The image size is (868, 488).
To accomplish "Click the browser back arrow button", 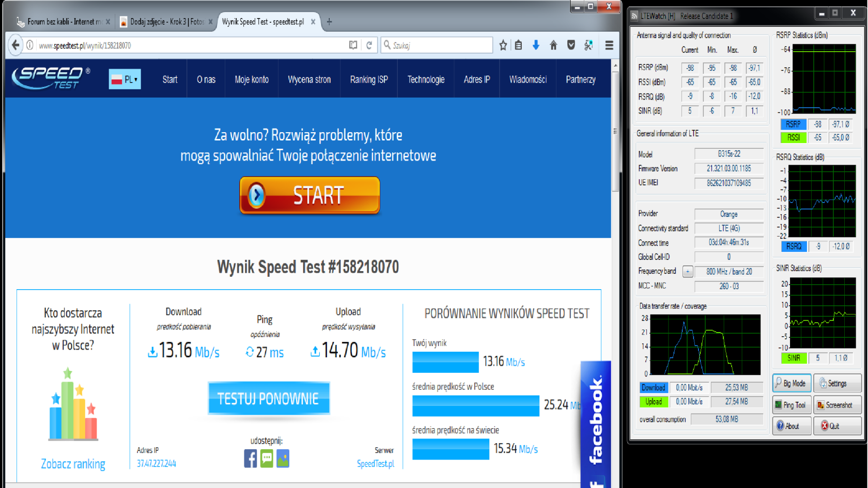I will click(16, 45).
